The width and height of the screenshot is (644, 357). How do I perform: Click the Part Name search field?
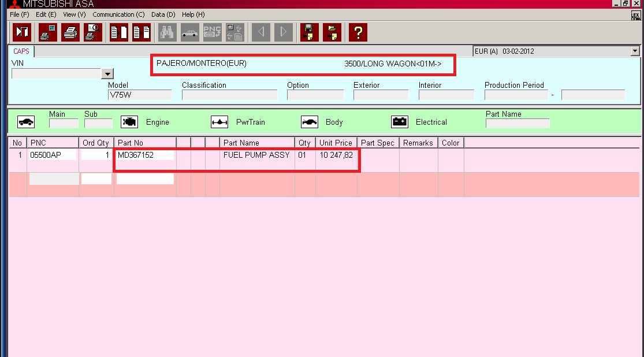coord(517,123)
